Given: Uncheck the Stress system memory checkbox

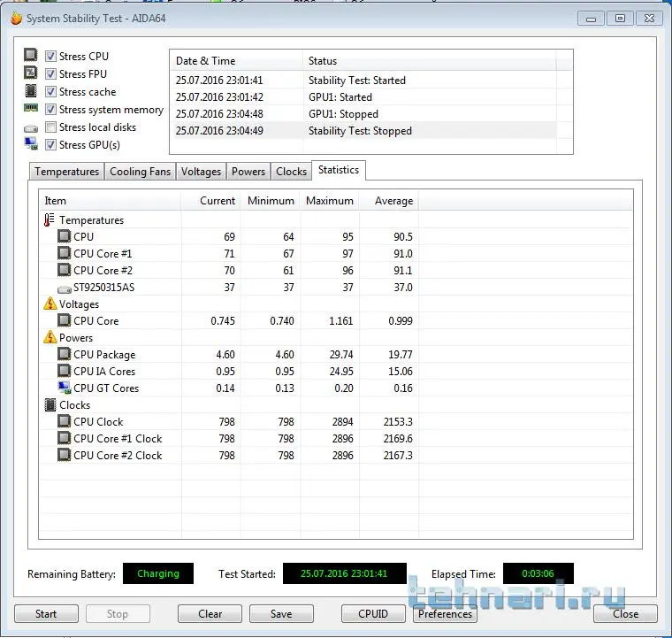Looking at the screenshot, I should pos(50,110).
